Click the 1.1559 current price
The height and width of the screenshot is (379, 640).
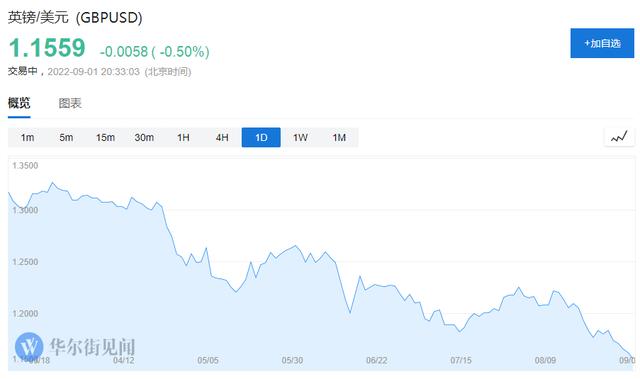(x=47, y=47)
